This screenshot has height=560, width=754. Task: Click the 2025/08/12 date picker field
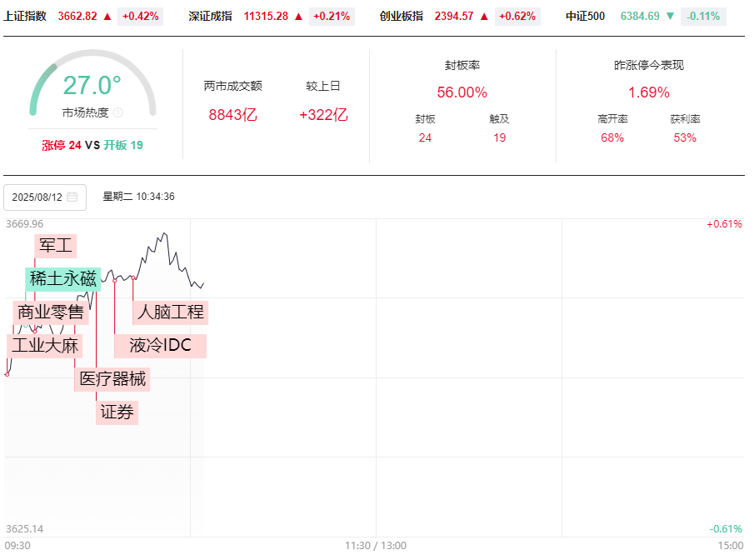pyautogui.click(x=45, y=197)
